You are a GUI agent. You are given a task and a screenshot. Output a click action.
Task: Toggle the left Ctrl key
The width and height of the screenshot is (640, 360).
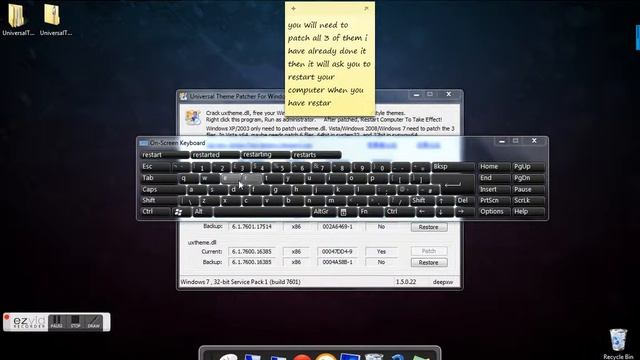tap(155, 212)
